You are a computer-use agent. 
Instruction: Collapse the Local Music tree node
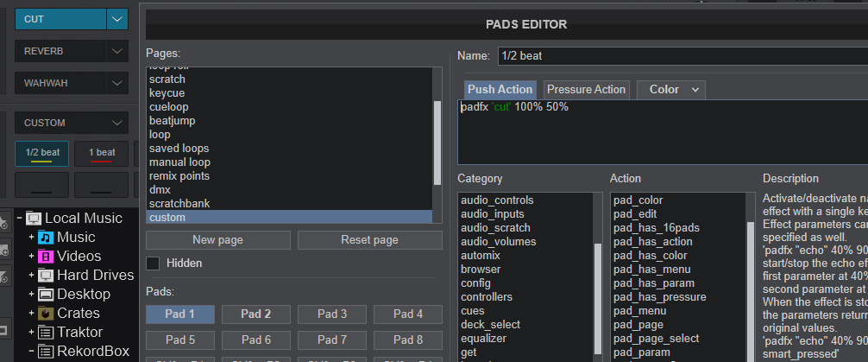(19, 219)
